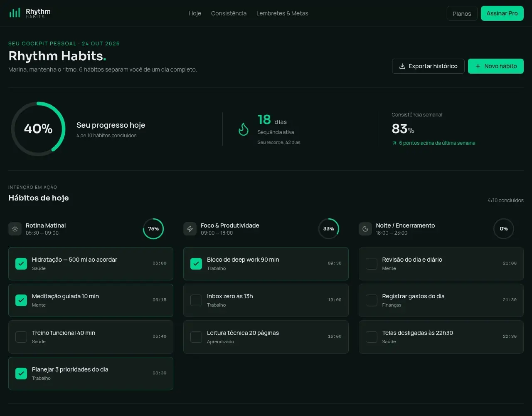Open the Planos page button
This screenshot has height=416, width=532.
pyautogui.click(x=462, y=13)
